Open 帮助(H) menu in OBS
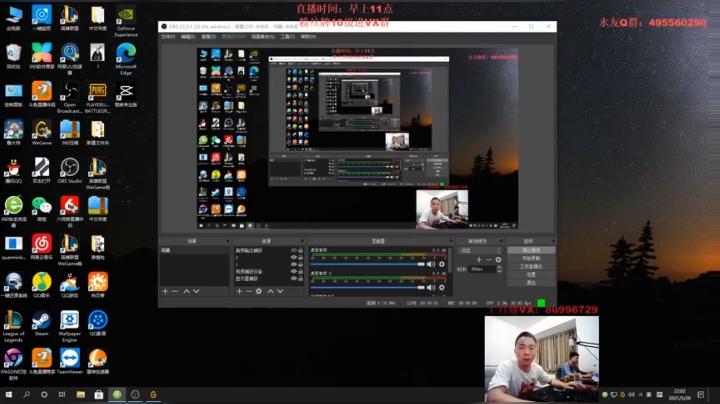Viewport: 720px width, 404px height. click(308, 37)
